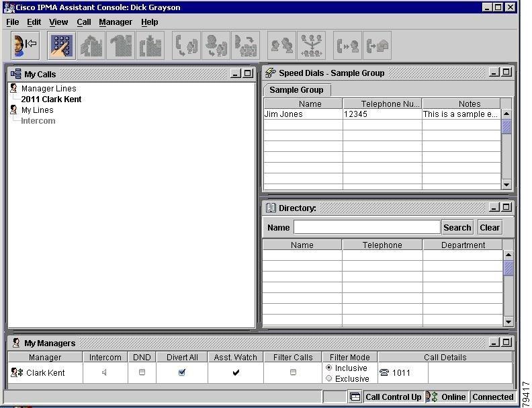The height and width of the screenshot is (408, 532).
Task: Click Directory scrollbar up arrow
Action: pyautogui.click(x=508, y=255)
